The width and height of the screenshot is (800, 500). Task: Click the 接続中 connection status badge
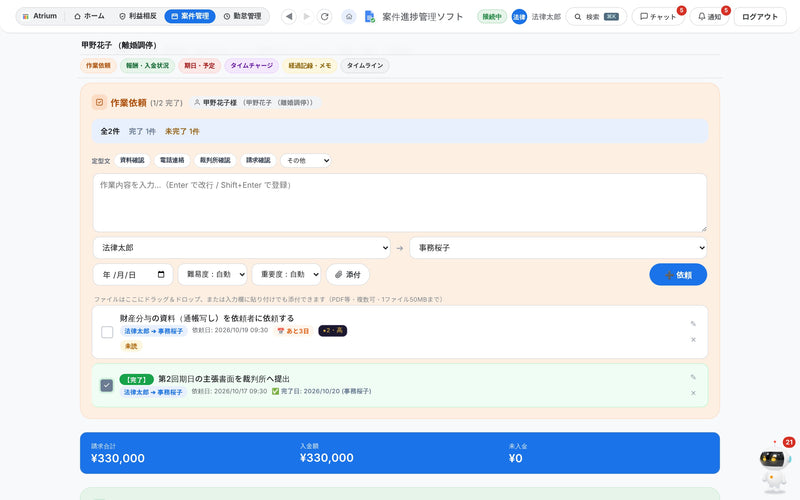[492, 17]
